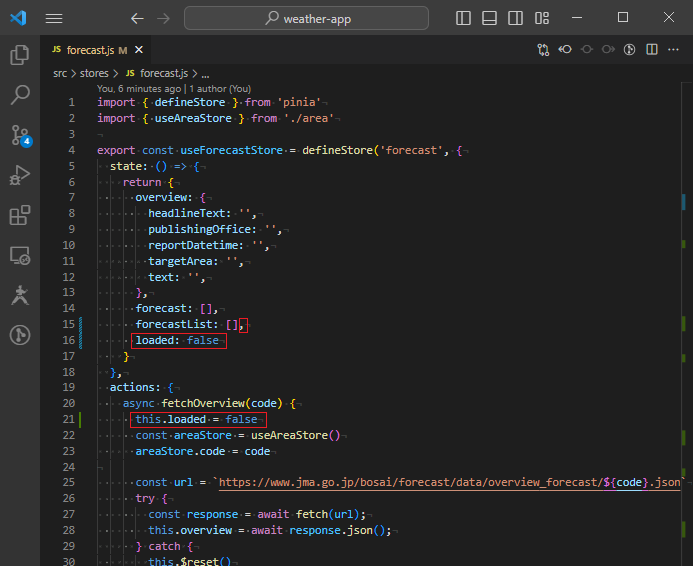Screen dimensions: 693x566
Task: Click the '1 author (You)' codelens
Action: tap(220, 89)
